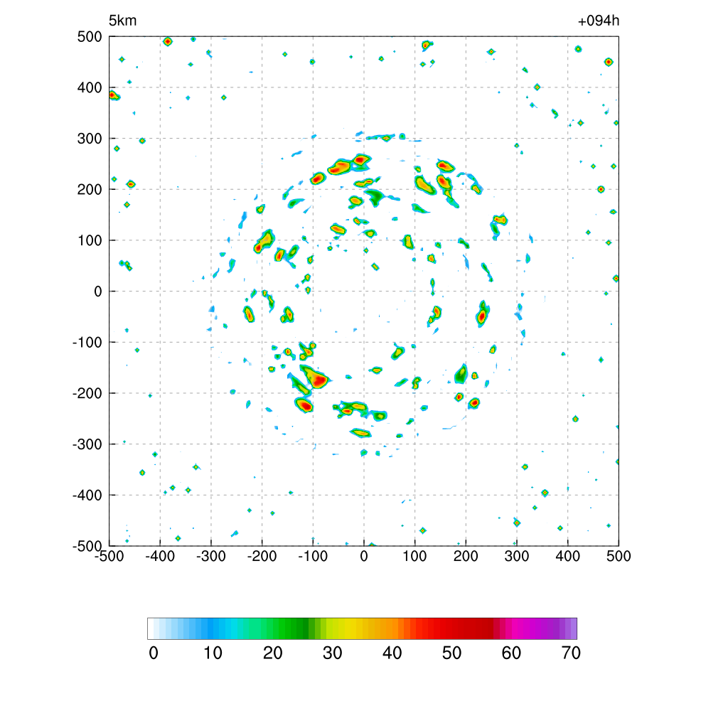This screenshot has width=728, height=728.
Task: Pick the blue color at value 10 on colorbar
Action: click(210, 628)
